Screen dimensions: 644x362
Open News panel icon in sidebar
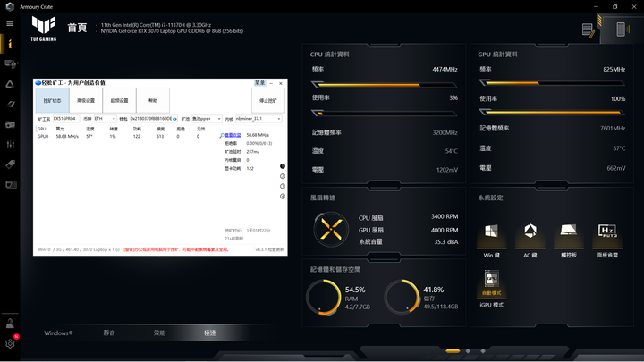click(x=11, y=185)
